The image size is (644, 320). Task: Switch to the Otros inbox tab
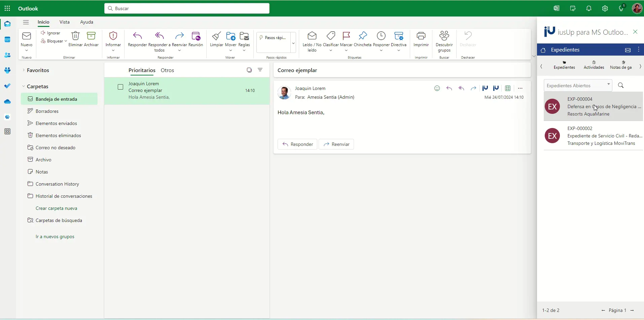[167, 70]
